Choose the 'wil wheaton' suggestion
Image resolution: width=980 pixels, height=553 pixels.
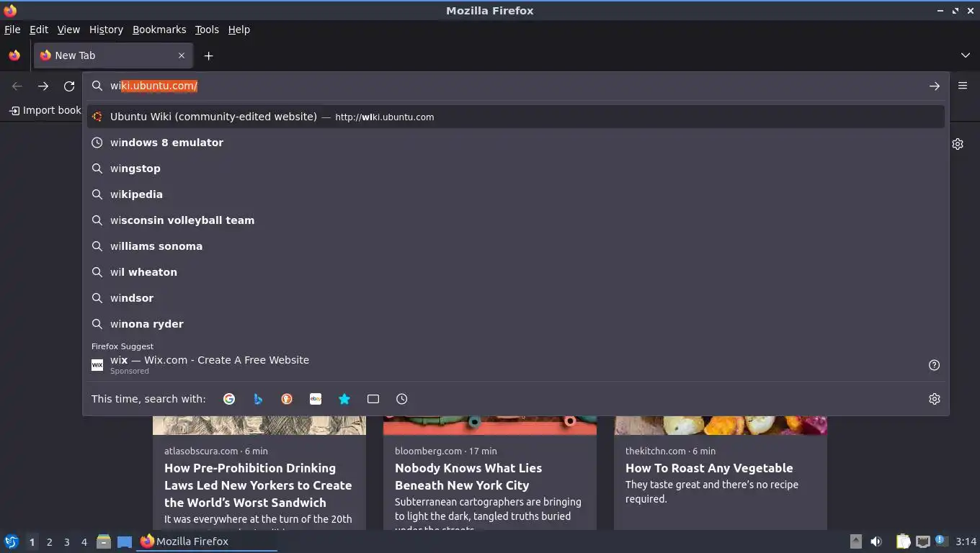click(x=516, y=272)
